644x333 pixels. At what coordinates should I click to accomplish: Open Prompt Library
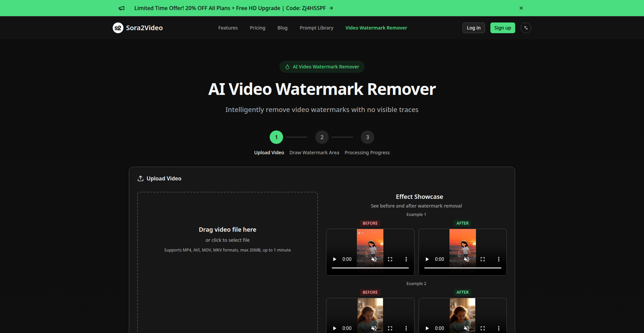(317, 28)
